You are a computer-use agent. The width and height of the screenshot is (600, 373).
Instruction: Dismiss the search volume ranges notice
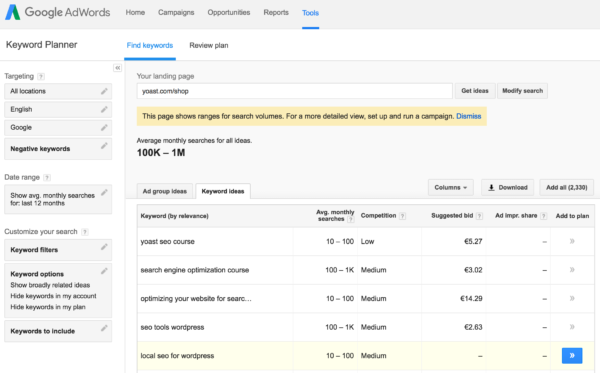click(469, 116)
